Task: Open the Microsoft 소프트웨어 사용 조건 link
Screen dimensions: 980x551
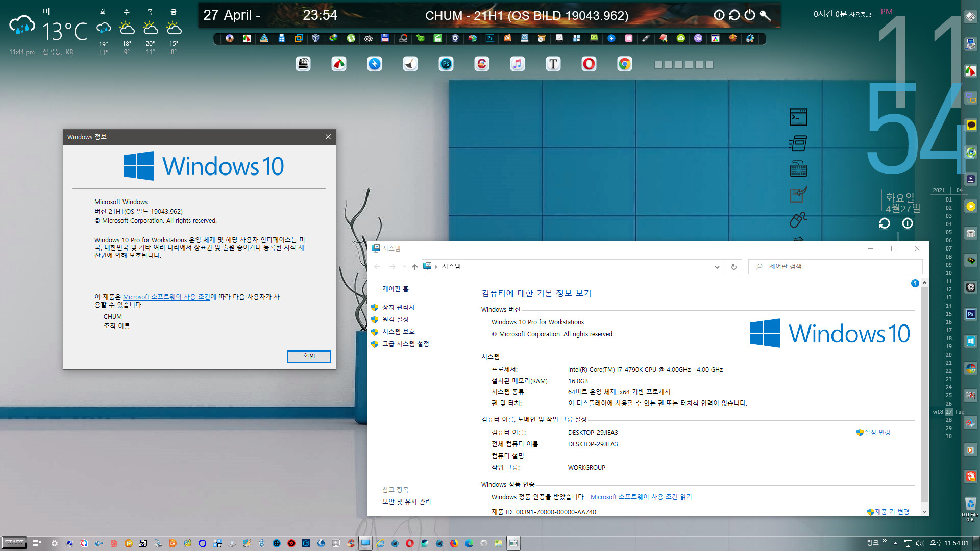Action: click(x=166, y=297)
